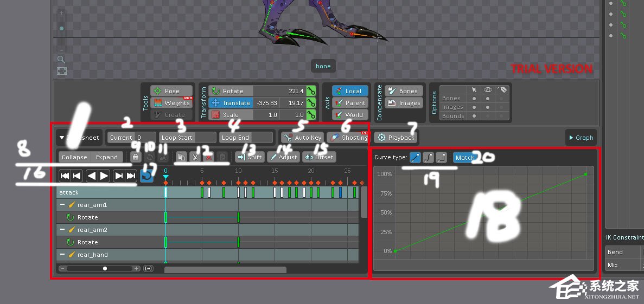
Task: Activate the Translate transform tool
Action: click(231, 102)
